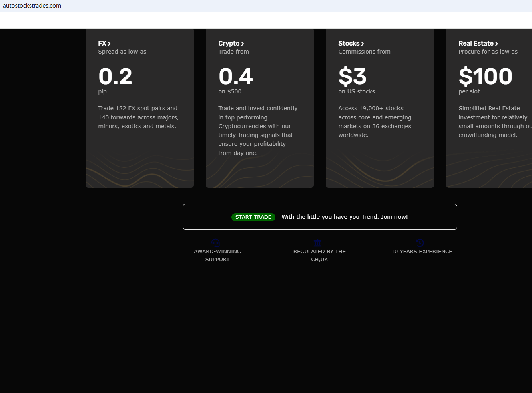This screenshot has width=532, height=393.
Task: Click the $3 commission figure on Stocks card
Action: coord(352,76)
